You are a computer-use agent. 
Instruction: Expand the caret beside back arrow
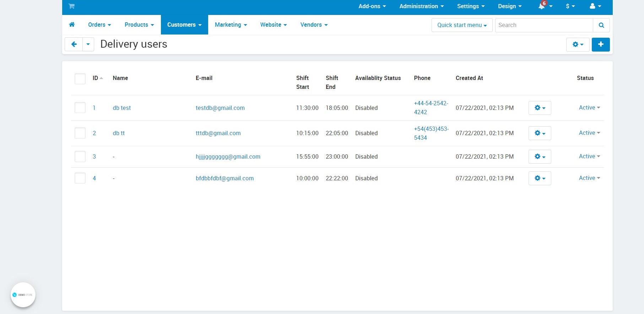tap(88, 44)
